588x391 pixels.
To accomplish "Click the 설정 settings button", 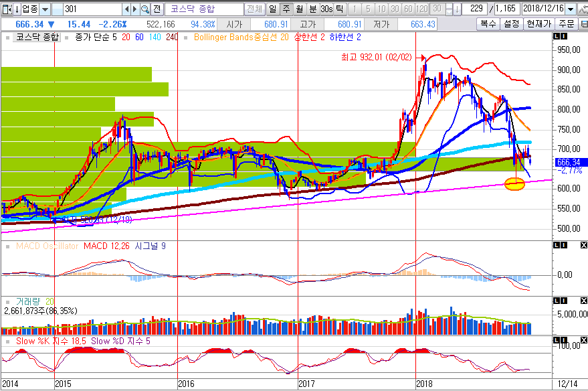I will coord(511,23).
